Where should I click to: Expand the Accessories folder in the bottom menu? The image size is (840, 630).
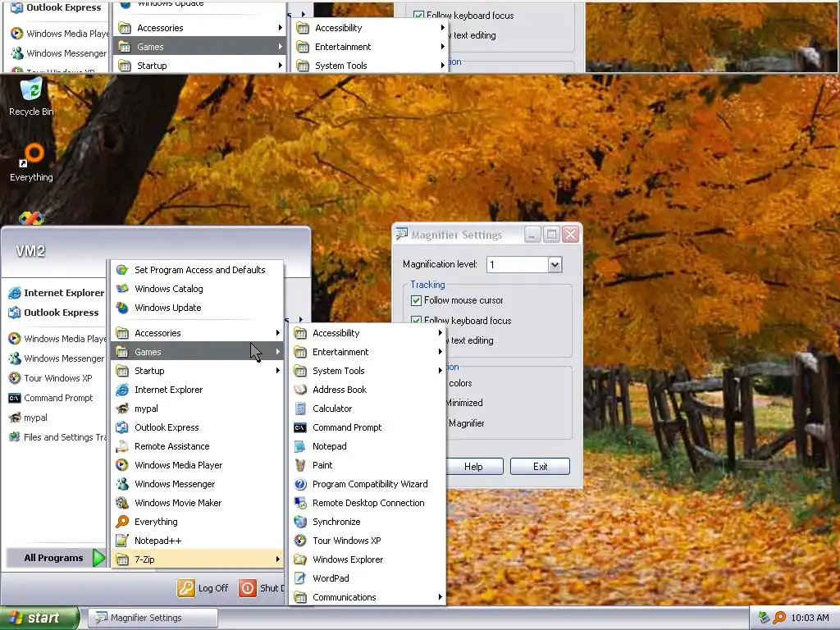point(197,333)
